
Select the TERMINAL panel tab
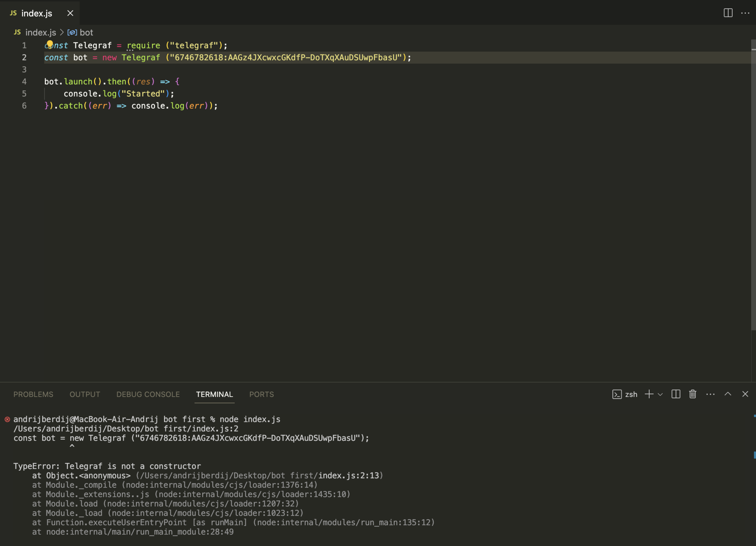(x=215, y=394)
